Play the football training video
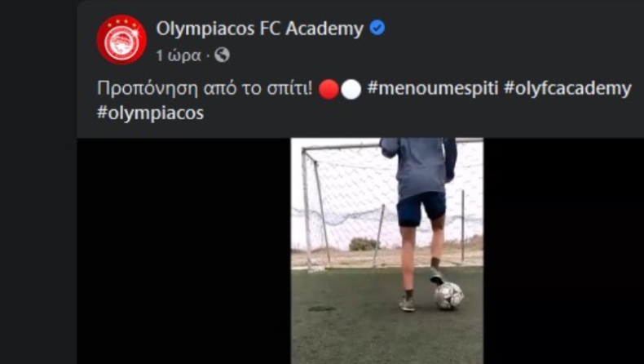 pyautogui.click(x=387, y=251)
